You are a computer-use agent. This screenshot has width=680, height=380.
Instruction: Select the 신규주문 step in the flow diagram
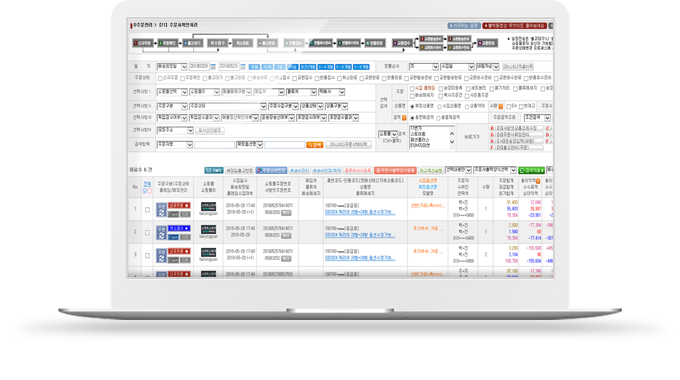tap(143, 43)
